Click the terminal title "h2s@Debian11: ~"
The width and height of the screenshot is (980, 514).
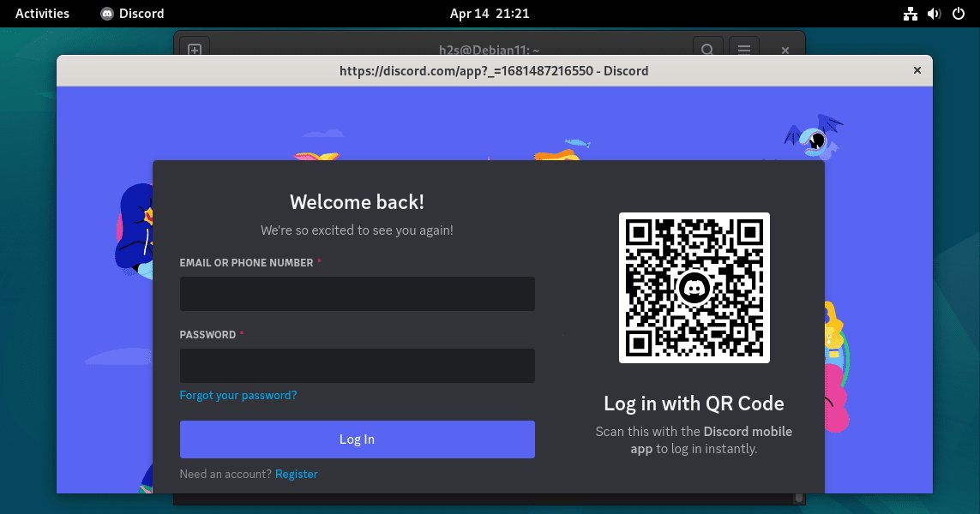click(x=490, y=50)
